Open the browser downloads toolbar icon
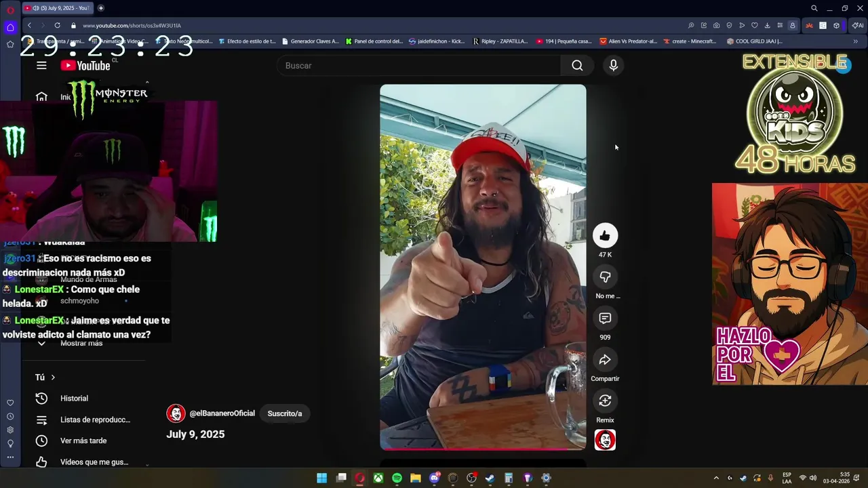The width and height of the screenshot is (868, 488). coord(767,25)
